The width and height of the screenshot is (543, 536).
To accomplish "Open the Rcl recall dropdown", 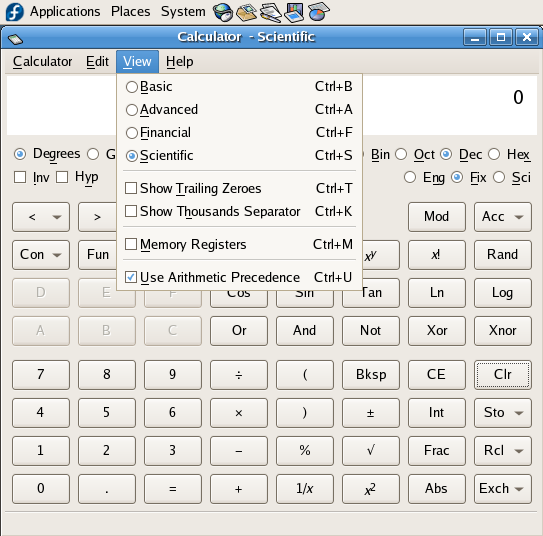I will pyautogui.click(x=503, y=451).
